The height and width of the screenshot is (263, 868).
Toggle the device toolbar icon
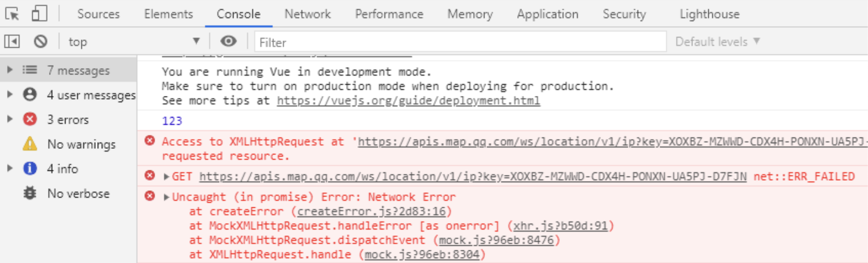39,14
